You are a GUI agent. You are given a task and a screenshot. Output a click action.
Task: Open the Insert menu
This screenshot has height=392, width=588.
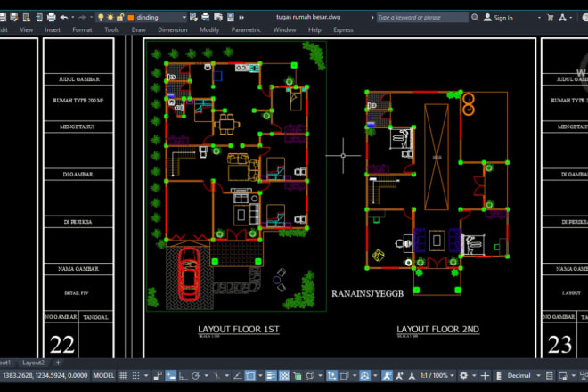[53, 29]
